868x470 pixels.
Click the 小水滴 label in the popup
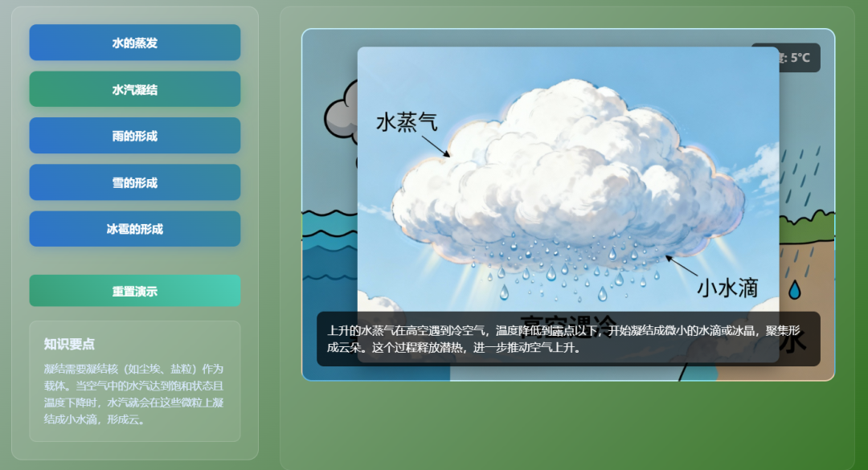pyautogui.click(x=727, y=288)
